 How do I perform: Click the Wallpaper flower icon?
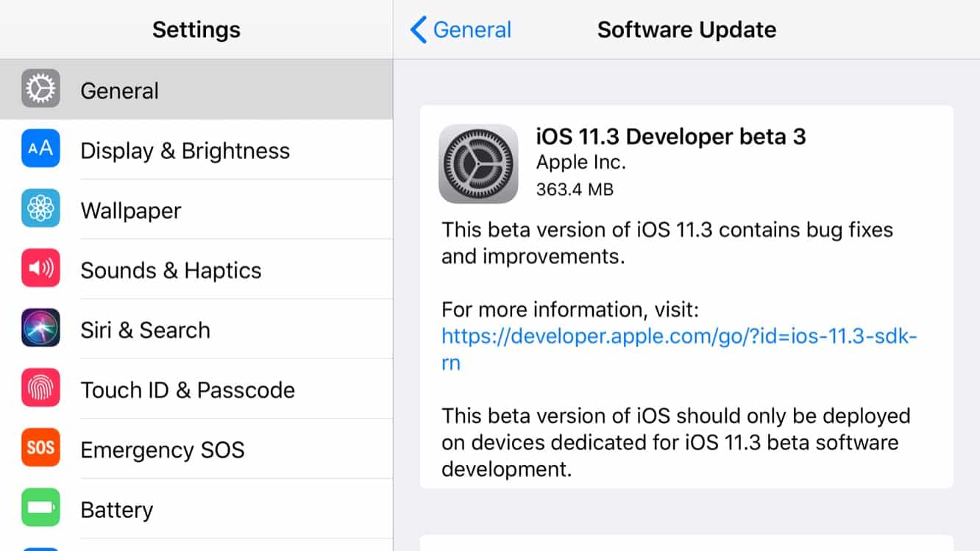pyautogui.click(x=40, y=209)
